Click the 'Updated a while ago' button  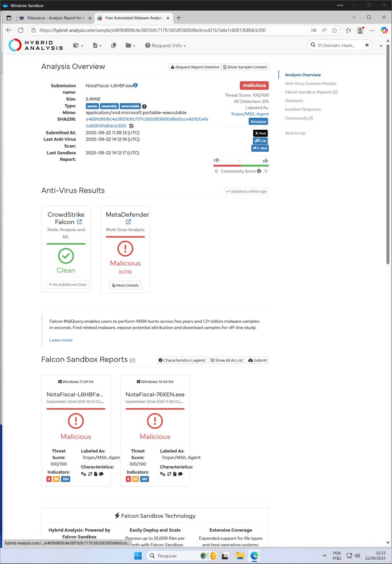(246, 191)
